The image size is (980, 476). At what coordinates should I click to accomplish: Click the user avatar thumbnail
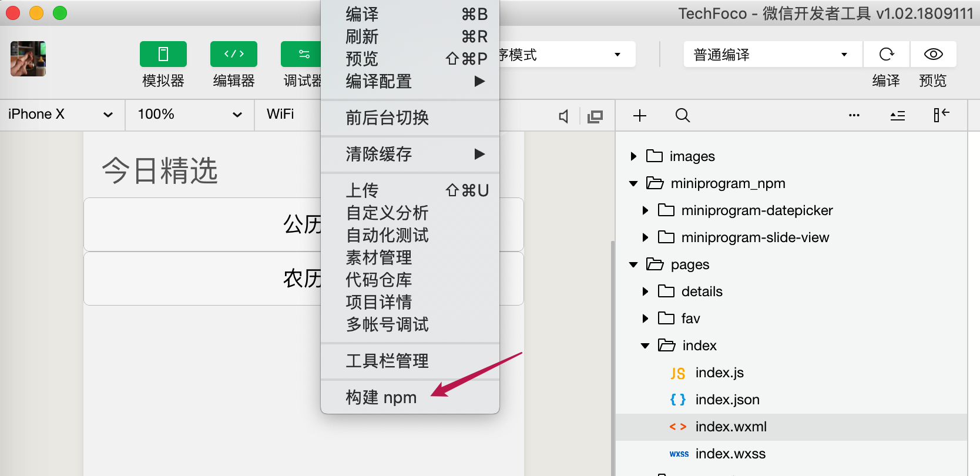coord(28,59)
